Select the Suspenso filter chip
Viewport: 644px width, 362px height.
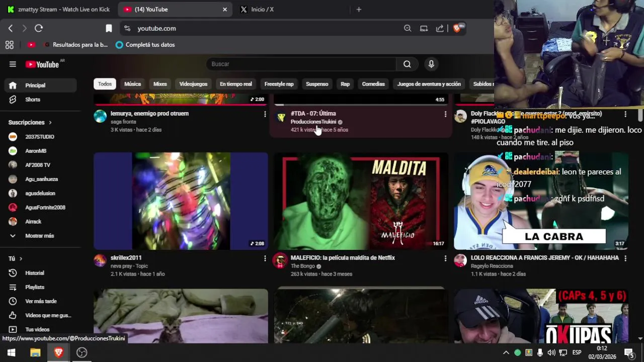[317, 84]
